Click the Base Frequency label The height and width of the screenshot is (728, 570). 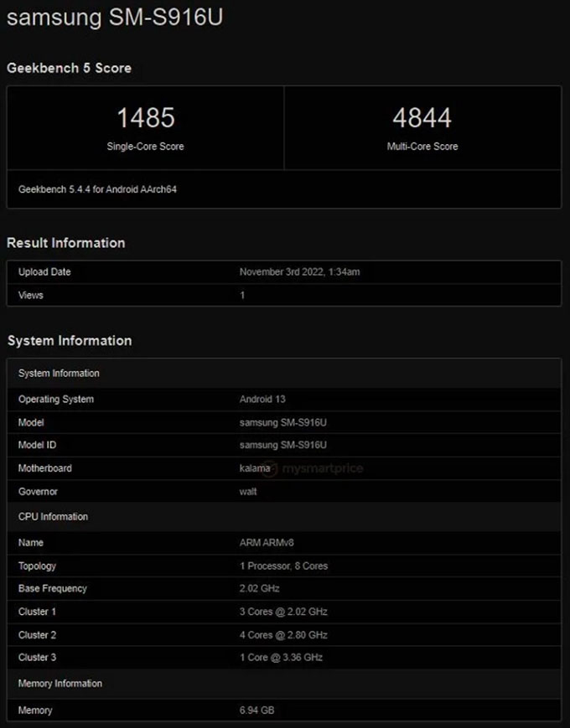[53, 588]
